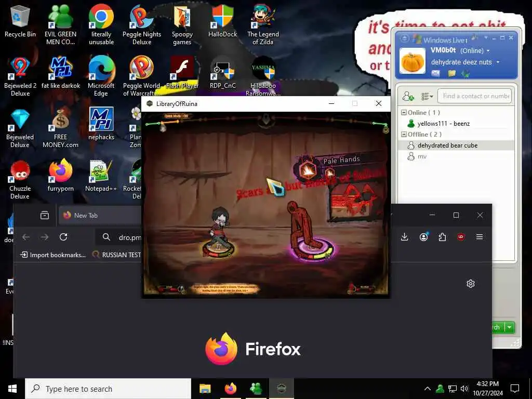Open the green search button dropdown arrow
This screenshot has width=532, height=399.
point(509,327)
